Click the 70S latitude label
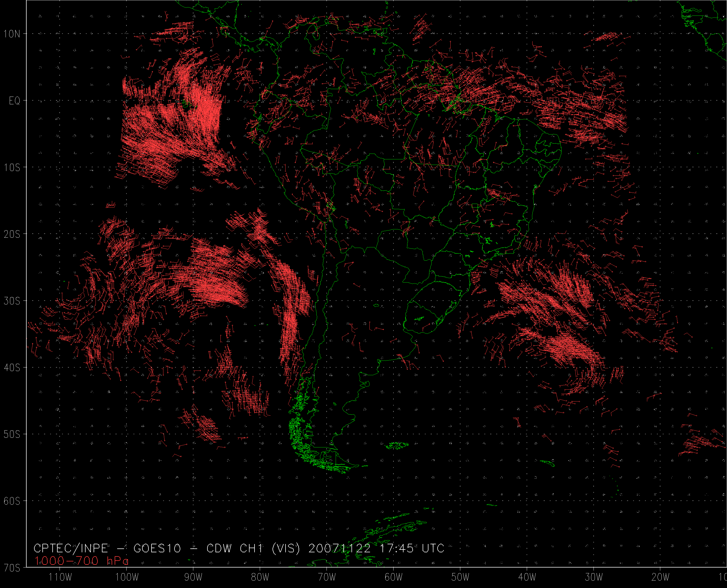The height and width of the screenshot is (588, 727). point(12,568)
